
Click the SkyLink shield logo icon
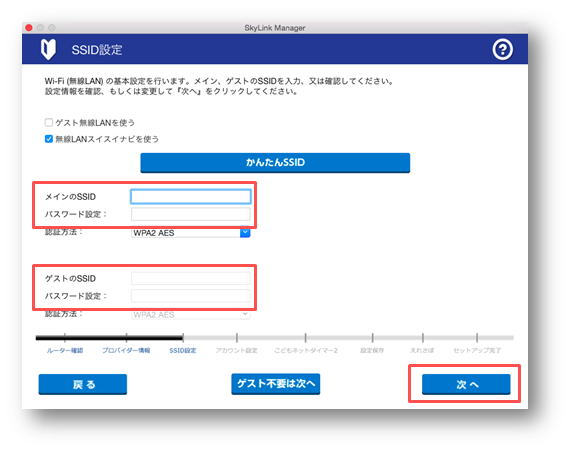coord(48,49)
